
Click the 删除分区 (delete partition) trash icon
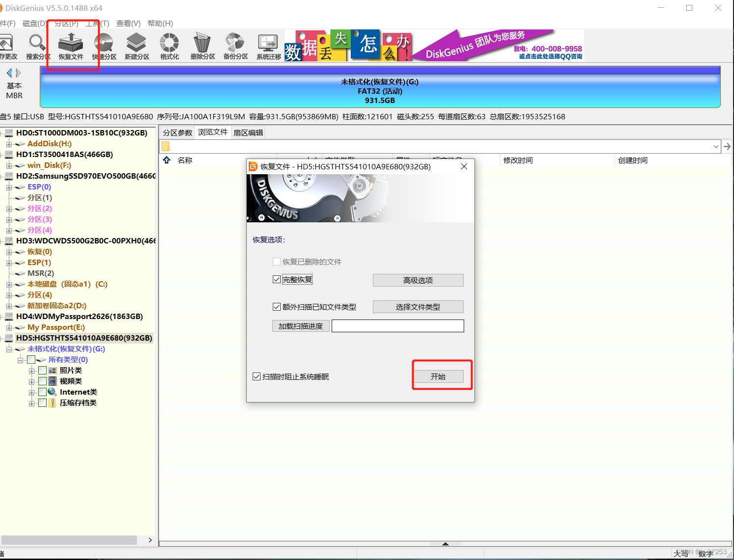coord(202,47)
